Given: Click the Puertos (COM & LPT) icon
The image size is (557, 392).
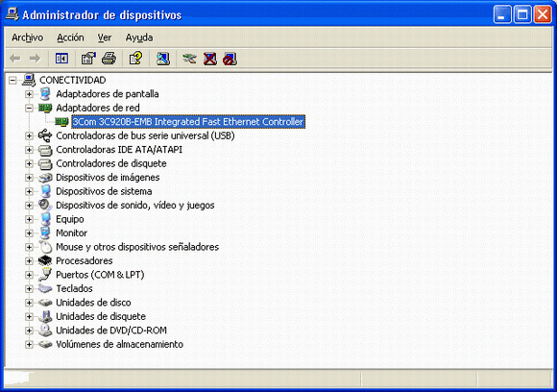Looking at the screenshot, I should click(x=45, y=275).
